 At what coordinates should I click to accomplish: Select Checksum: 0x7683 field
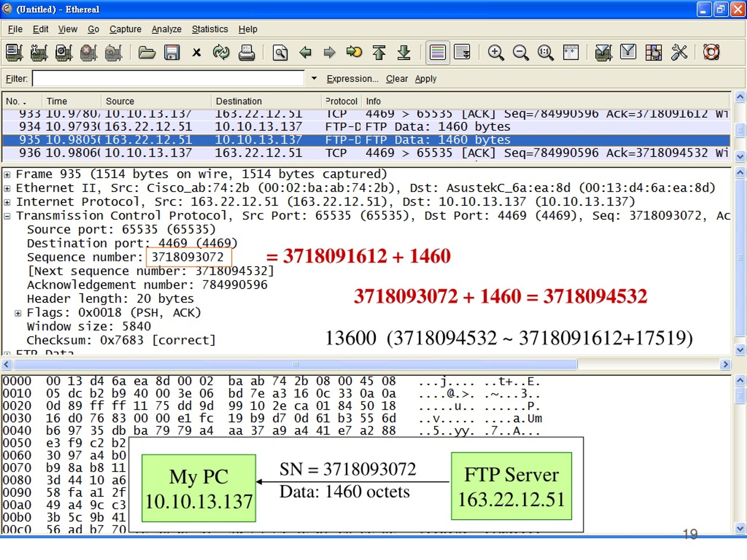coord(121,341)
